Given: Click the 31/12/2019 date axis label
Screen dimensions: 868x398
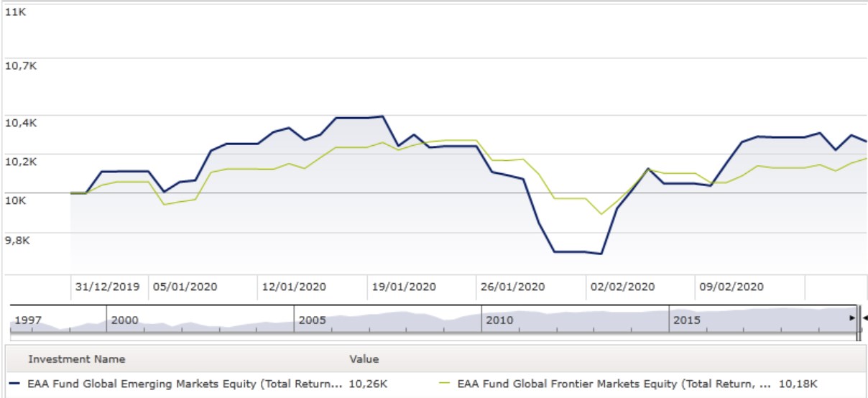Looking at the screenshot, I should click(x=108, y=287).
